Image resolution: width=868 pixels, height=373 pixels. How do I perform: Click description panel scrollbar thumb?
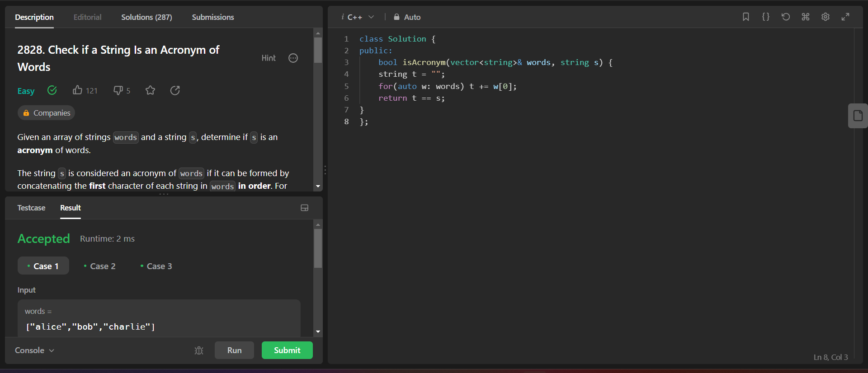(x=318, y=50)
